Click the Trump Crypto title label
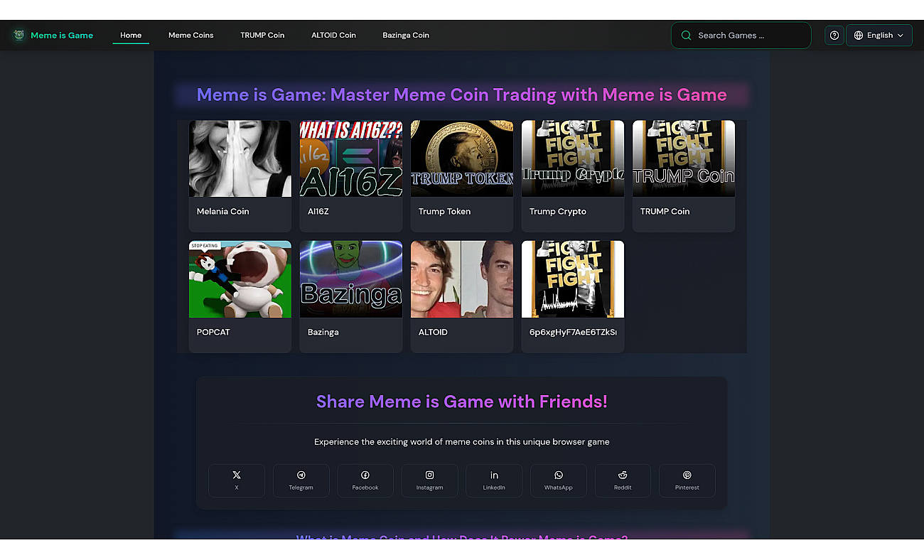 pyautogui.click(x=558, y=211)
